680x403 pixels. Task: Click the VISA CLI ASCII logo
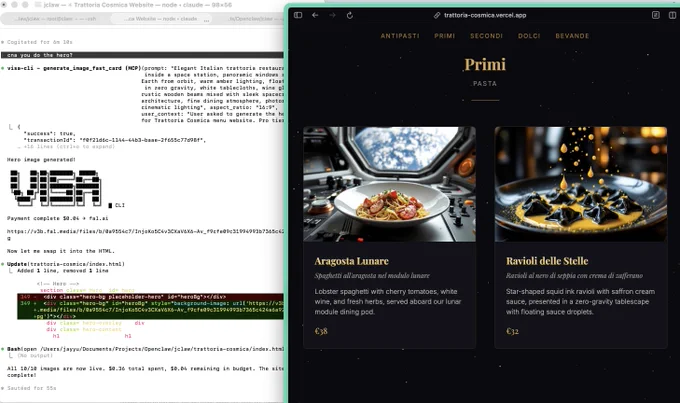point(56,188)
